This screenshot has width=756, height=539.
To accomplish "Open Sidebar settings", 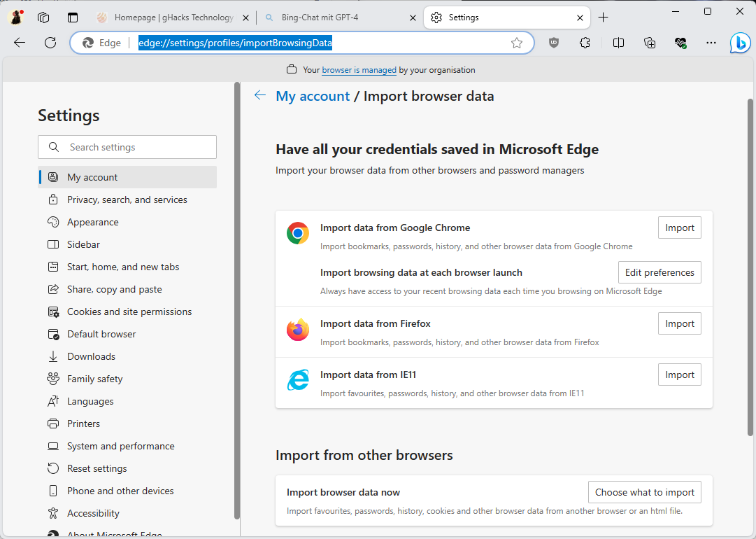I will point(127,244).
